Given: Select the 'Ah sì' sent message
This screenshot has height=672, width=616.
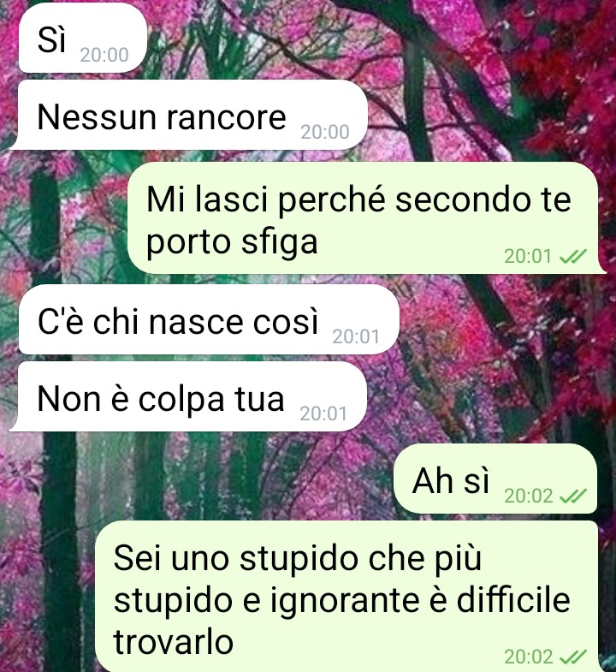Looking at the screenshot, I should tap(495, 479).
